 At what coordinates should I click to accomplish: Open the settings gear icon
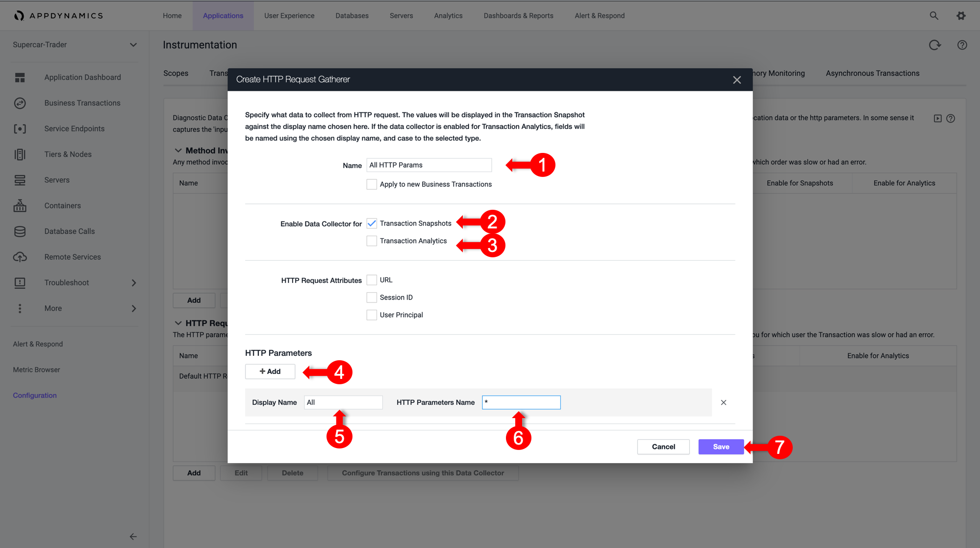pos(961,16)
